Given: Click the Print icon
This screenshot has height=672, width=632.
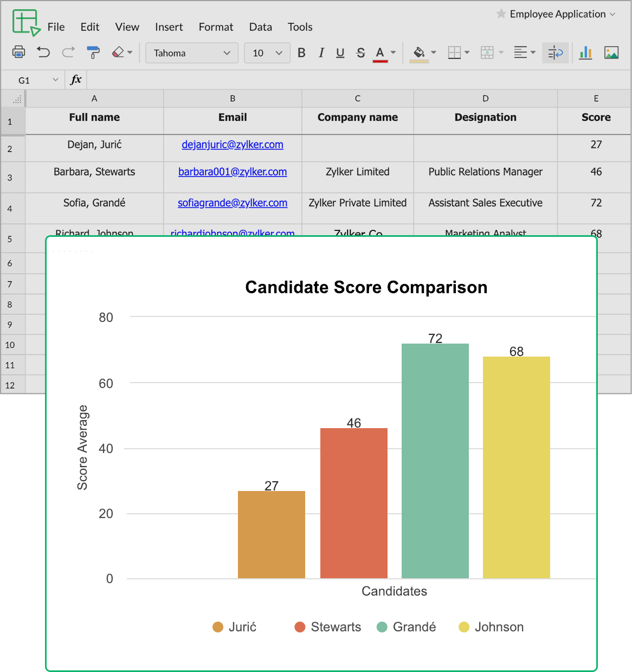Looking at the screenshot, I should click(x=18, y=52).
